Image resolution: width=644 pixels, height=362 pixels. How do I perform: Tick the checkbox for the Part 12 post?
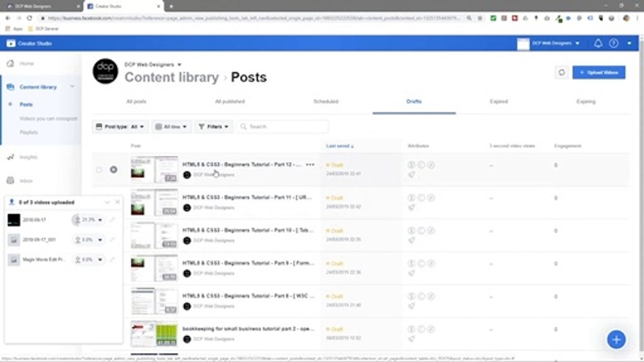pyautogui.click(x=99, y=170)
